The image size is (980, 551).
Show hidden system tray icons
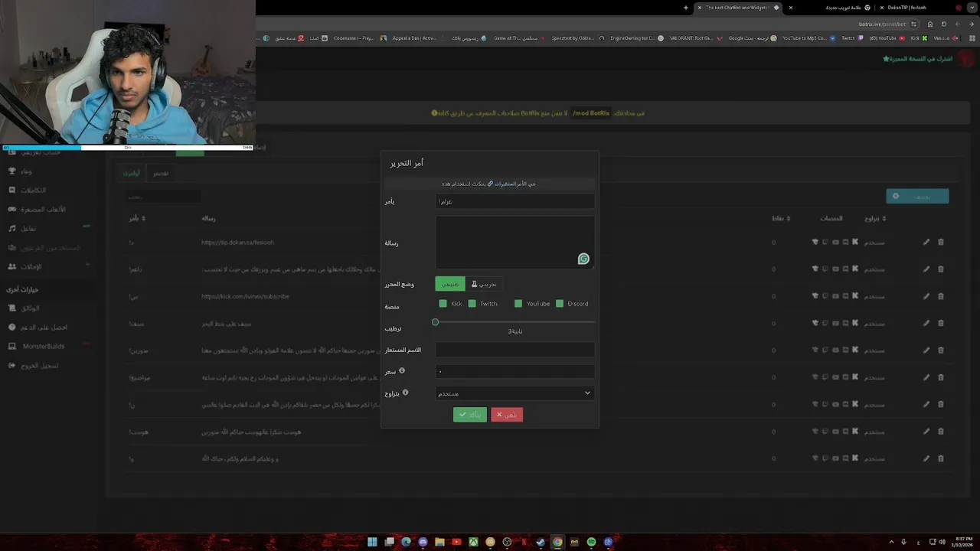point(891,542)
